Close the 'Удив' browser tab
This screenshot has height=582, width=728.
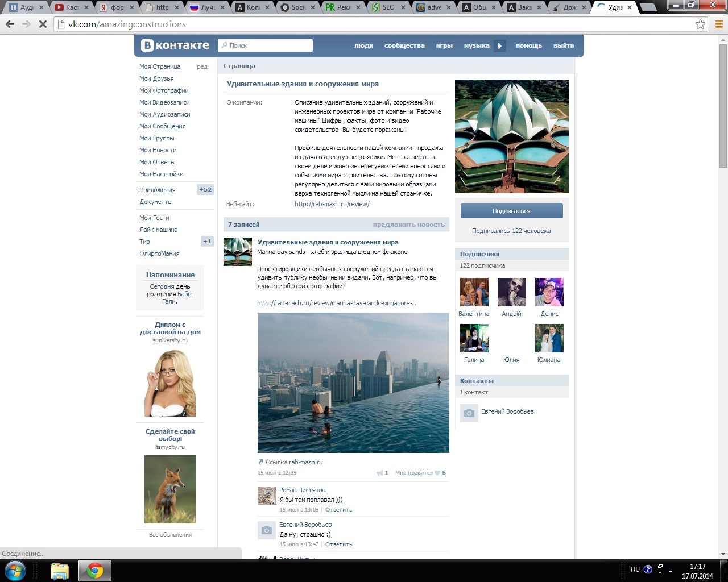tap(630, 7)
